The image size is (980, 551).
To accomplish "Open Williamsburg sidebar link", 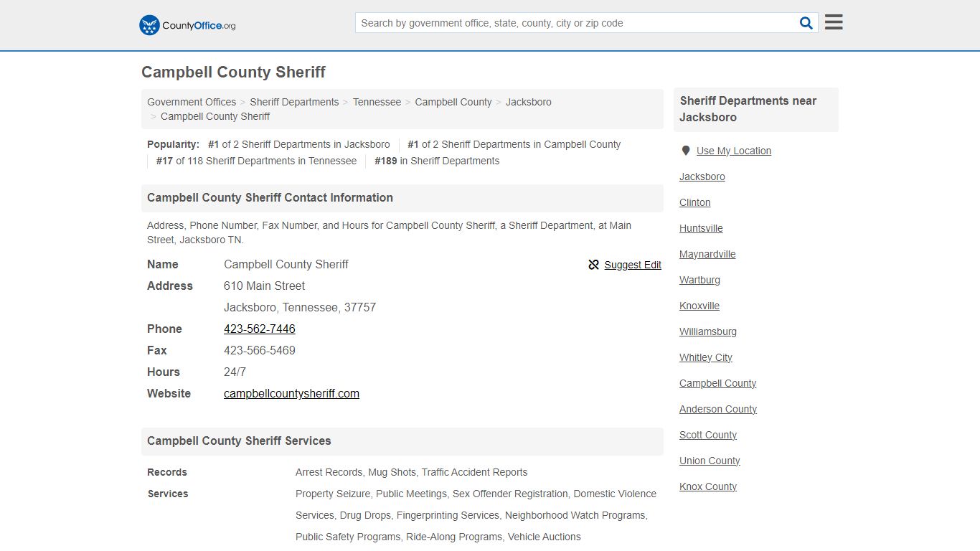I will [x=708, y=331].
